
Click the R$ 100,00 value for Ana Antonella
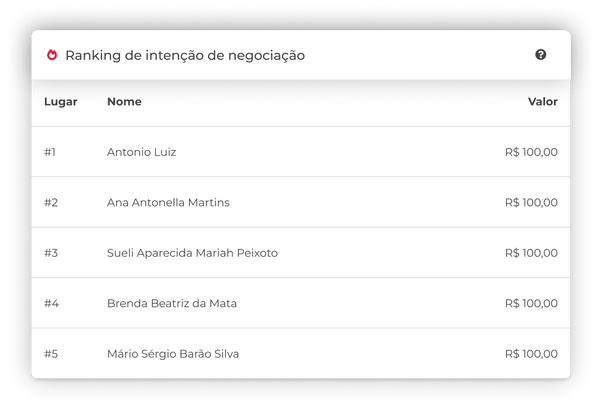(531, 203)
